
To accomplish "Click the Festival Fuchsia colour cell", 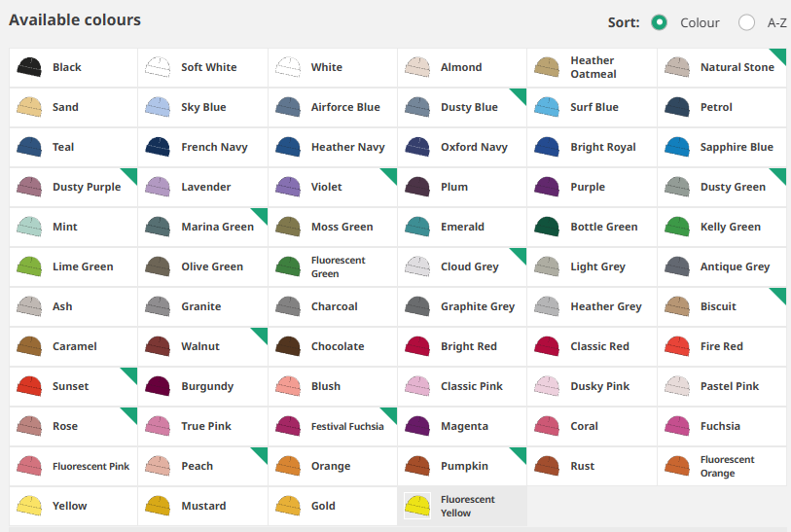I will click(332, 426).
